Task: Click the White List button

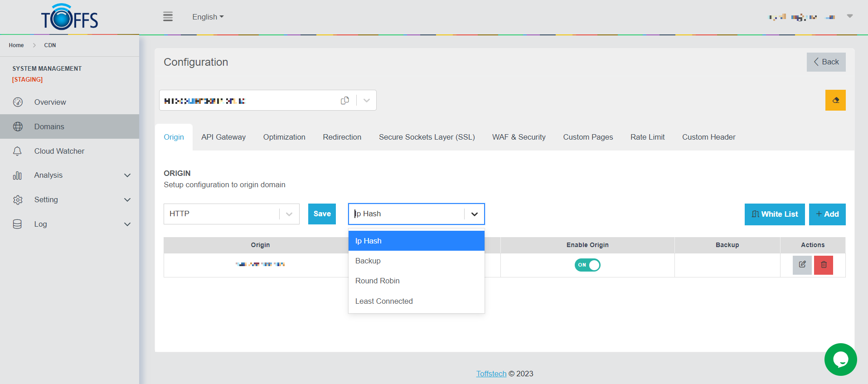Action: pyautogui.click(x=774, y=214)
